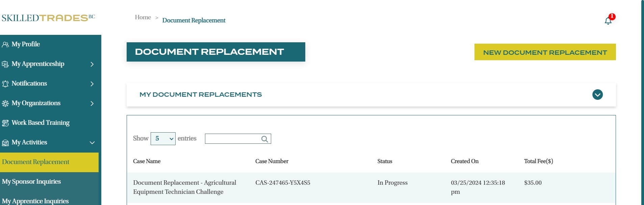Image resolution: width=644 pixels, height=205 pixels.
Task: Click the notification bell icon
Action: pyautogui.click(x=608, y=21)
